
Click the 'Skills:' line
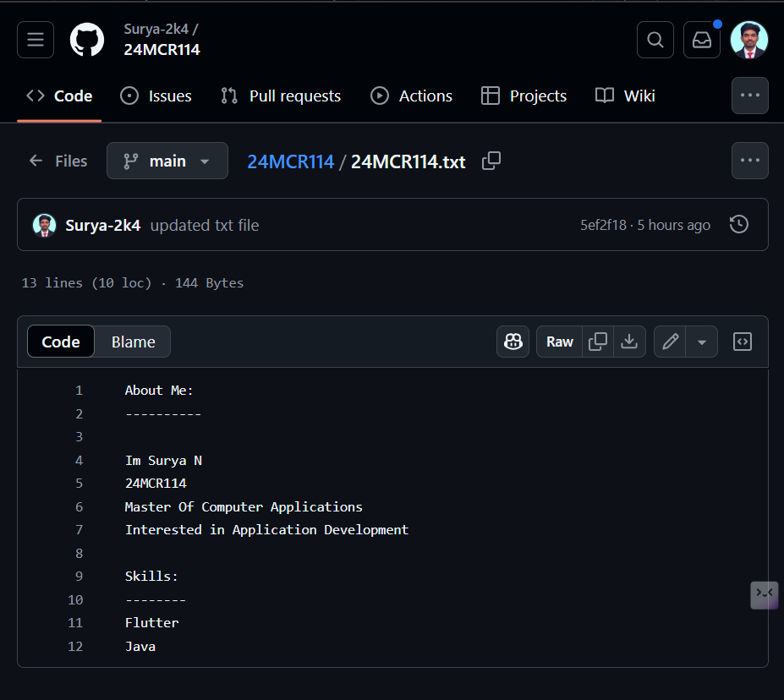[x=151, y=577]
